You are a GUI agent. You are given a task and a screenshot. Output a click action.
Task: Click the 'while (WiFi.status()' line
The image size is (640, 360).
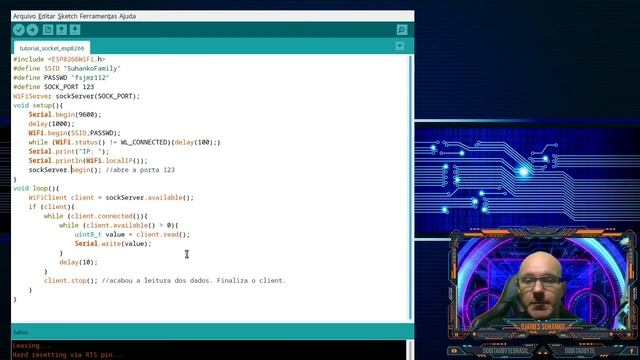tap(124, 142)
